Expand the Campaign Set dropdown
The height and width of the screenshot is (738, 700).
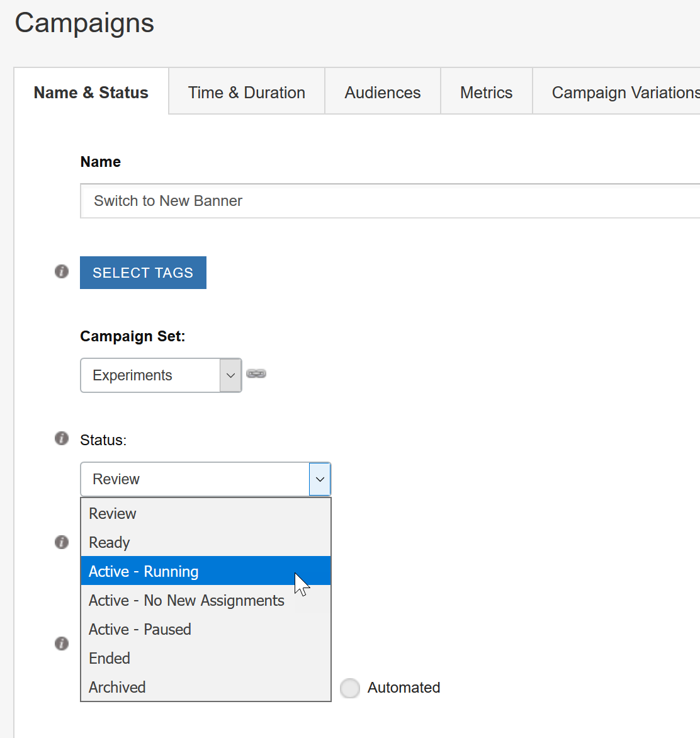tap(230, 375)
